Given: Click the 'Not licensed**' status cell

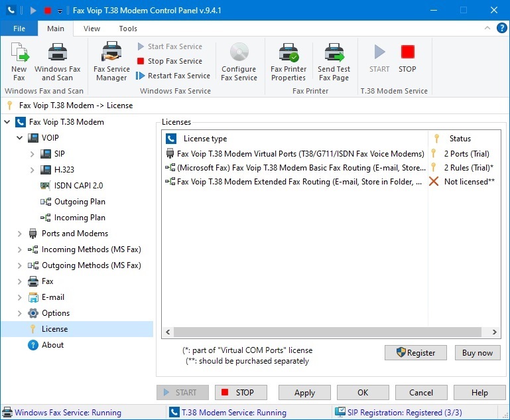Looking at the screenshot, I should [x=470, y=182].
